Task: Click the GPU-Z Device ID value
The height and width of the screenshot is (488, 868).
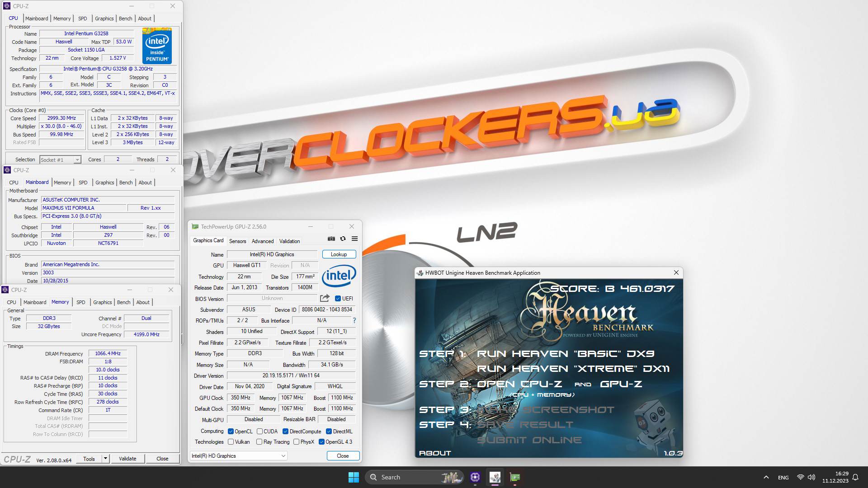Action: coord(327,310)
